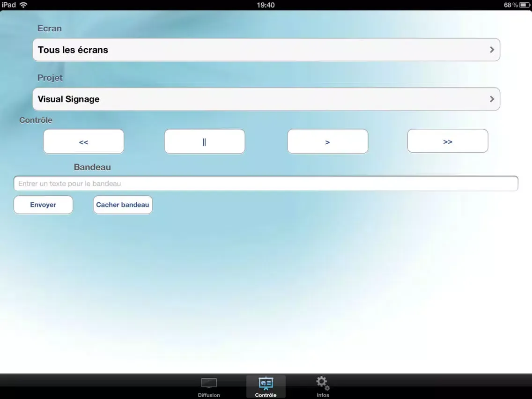Click the Projet section label
Image resolution: width=532 pixels, height=399 pixels.
(50, 78)
